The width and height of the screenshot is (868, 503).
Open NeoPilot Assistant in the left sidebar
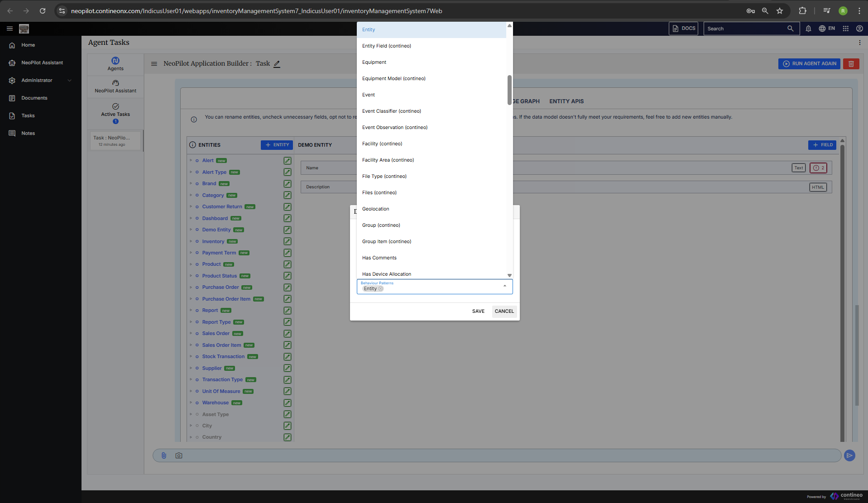[42, 62]
